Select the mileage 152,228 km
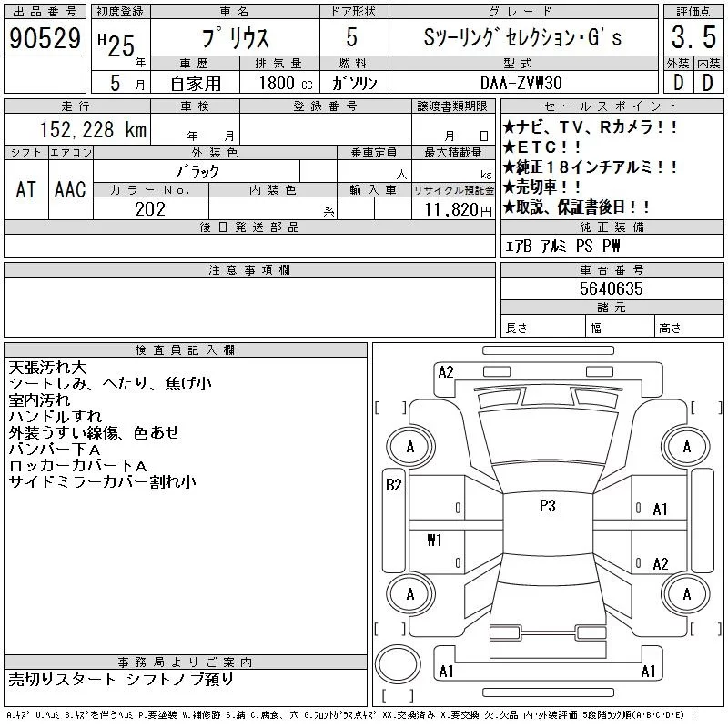This screenshot has height=728, width=728. (93, 129)
